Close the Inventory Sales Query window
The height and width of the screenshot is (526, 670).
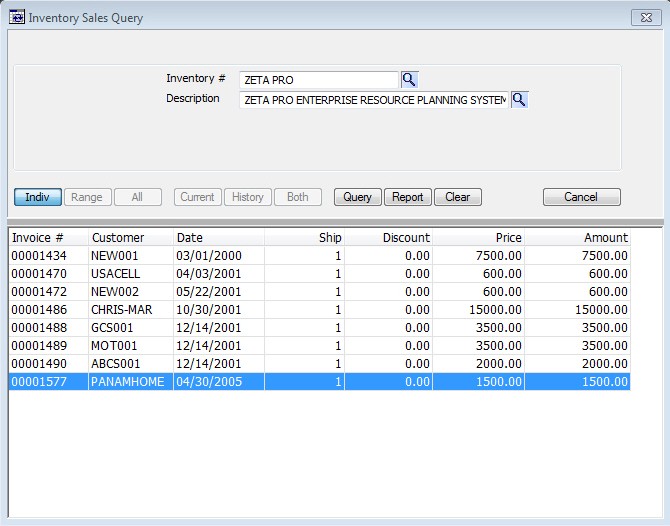(646, 18)
